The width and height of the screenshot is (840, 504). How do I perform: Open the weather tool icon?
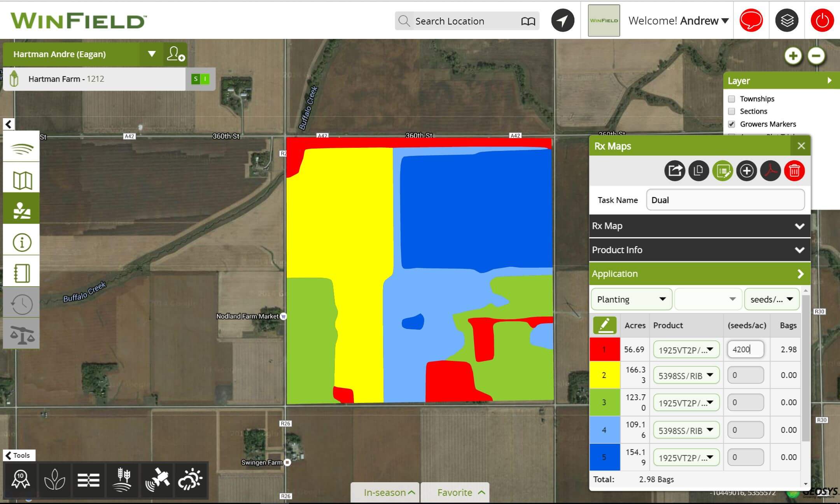tap(190, 480)
